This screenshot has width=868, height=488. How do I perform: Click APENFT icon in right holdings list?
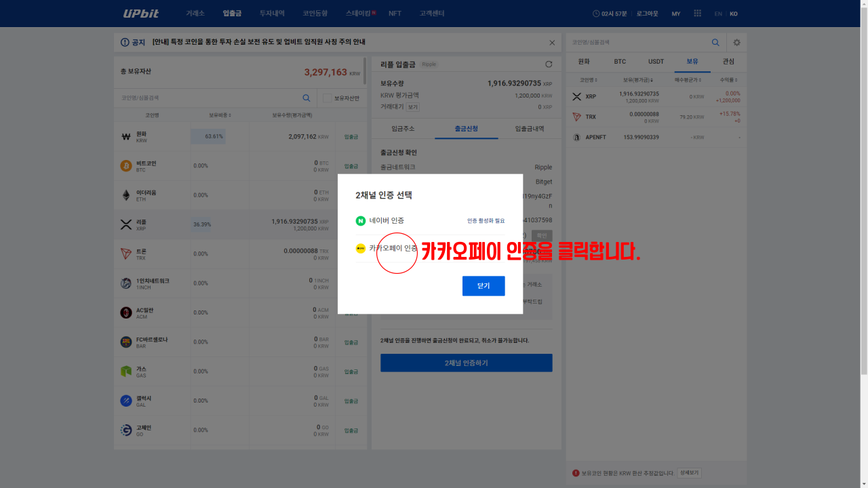coord(577,137)
